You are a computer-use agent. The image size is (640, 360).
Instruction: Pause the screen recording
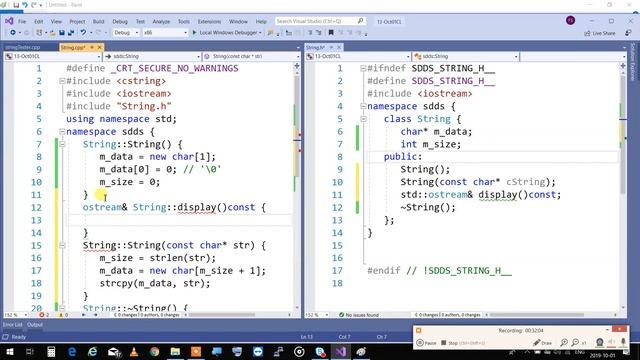[x=427, y=343]
